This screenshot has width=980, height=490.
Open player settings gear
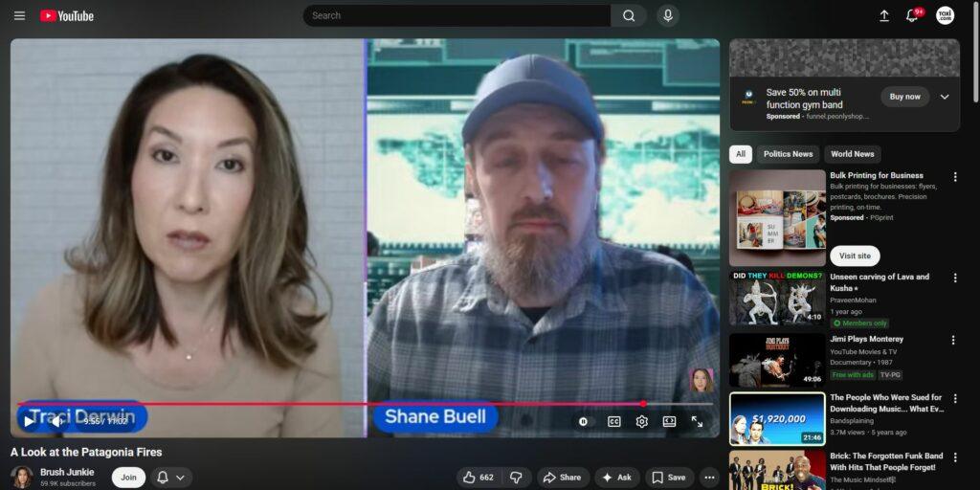pyautogui.click(x=641, y=421)
